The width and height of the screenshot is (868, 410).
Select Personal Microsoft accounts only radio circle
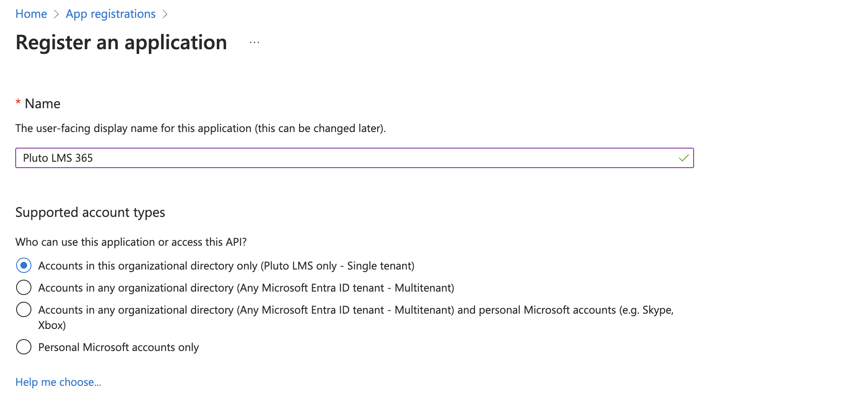pos(24,347)
